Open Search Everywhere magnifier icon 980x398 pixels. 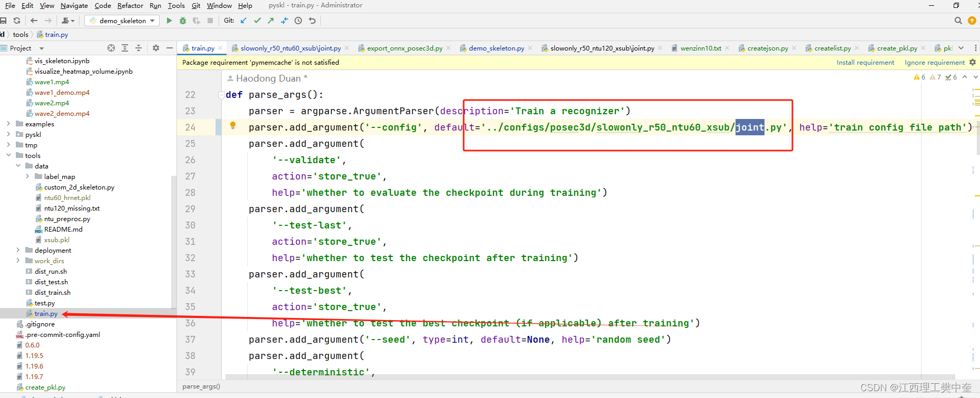[958, 21]
